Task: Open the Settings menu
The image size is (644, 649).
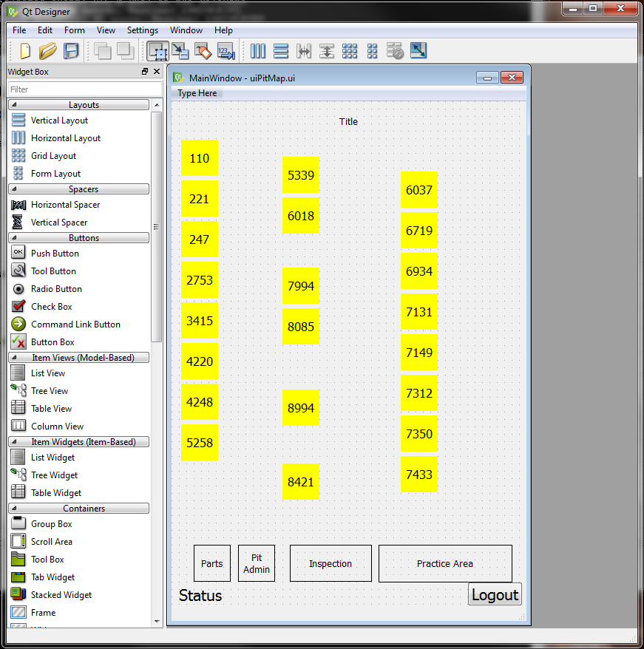Action: point(142,30)
